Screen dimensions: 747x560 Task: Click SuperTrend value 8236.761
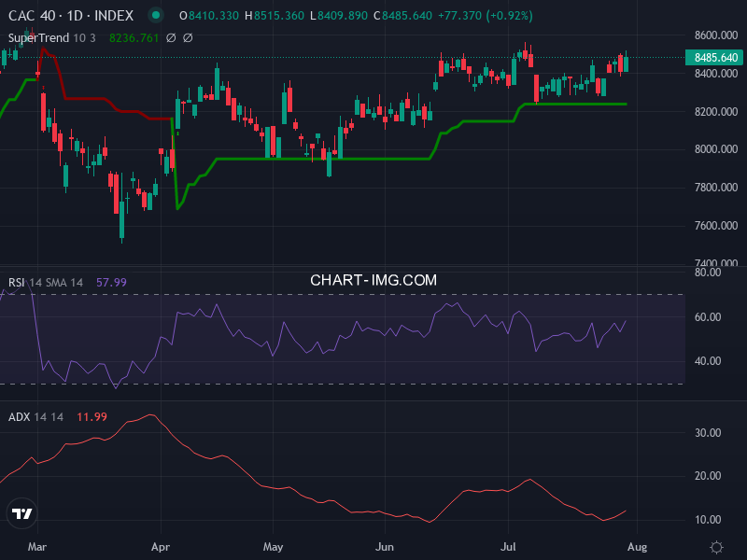(134, 37)
